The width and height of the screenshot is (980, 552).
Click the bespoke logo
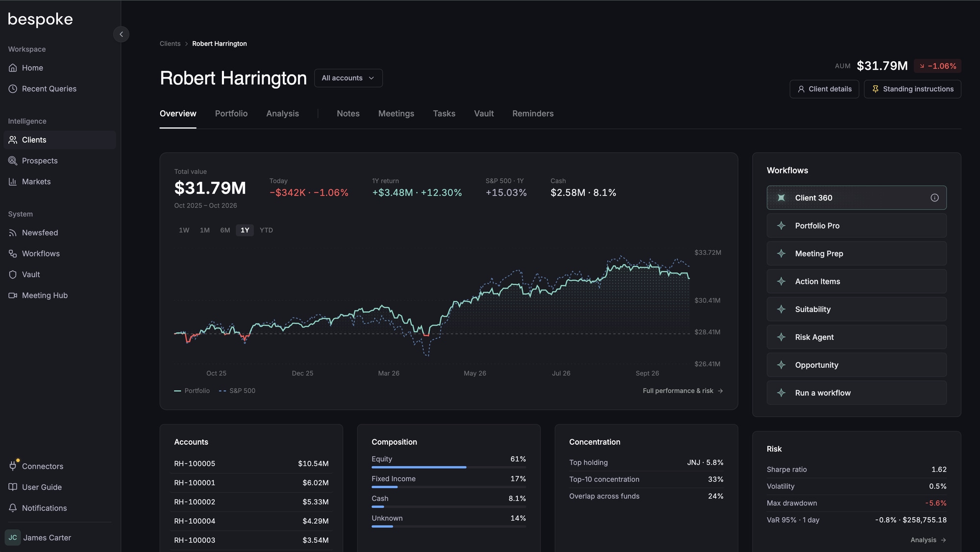point(40,19)
